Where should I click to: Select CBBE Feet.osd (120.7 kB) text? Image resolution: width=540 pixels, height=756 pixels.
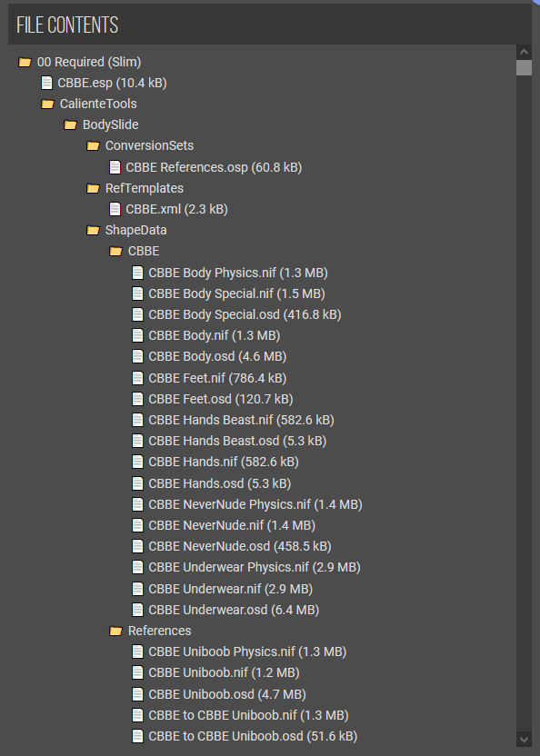[221, 399]
